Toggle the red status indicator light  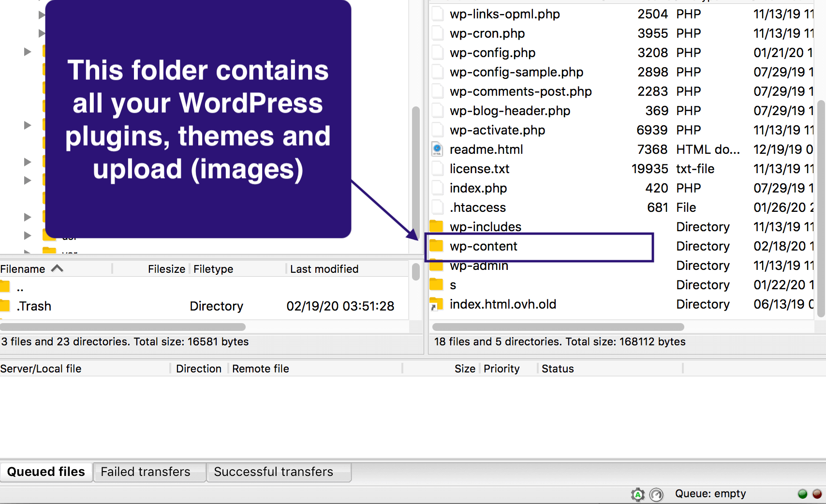click(x=816, y=494)
